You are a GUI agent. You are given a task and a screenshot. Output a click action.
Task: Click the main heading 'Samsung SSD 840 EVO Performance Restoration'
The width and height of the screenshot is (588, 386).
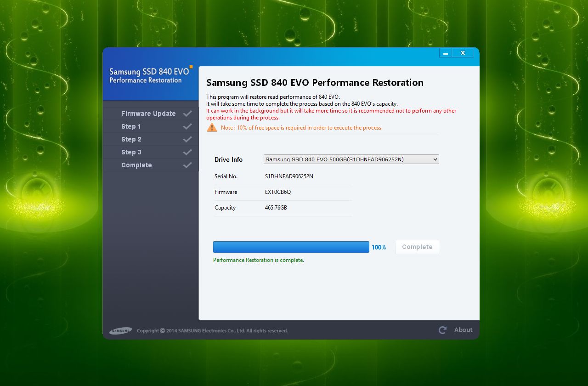pyautogui.click(x=315, y=83)
